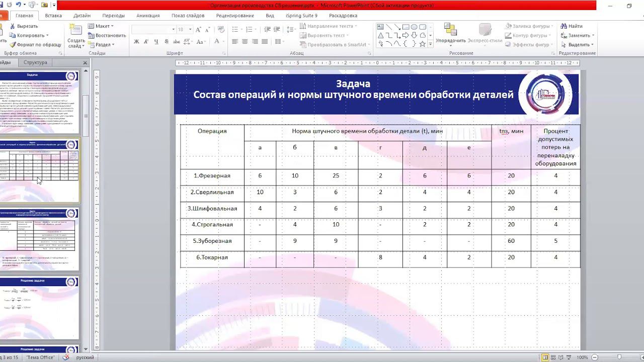
Task: Close the slides pane with X
Action: point(85,63)
